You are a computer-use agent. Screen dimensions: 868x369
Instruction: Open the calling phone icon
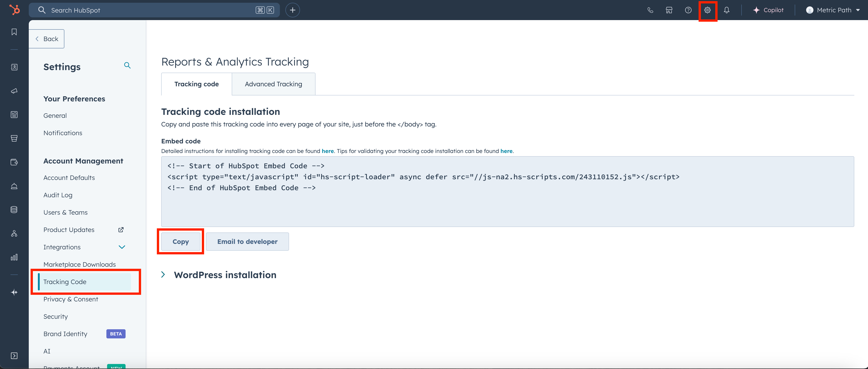[x=650, y=10]
